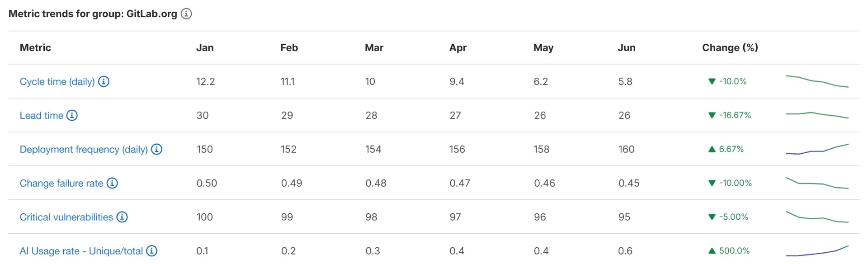The width and height of the screenshot is (868, 264).
Task: Click the AI Usage rate sparkline chart
Action: click(x=817, y=251)
